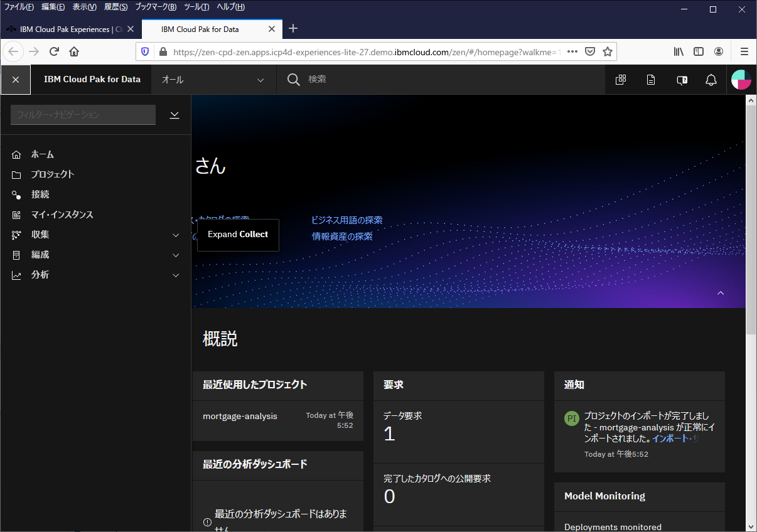Open the notifications bell icon

click(711, 80)
